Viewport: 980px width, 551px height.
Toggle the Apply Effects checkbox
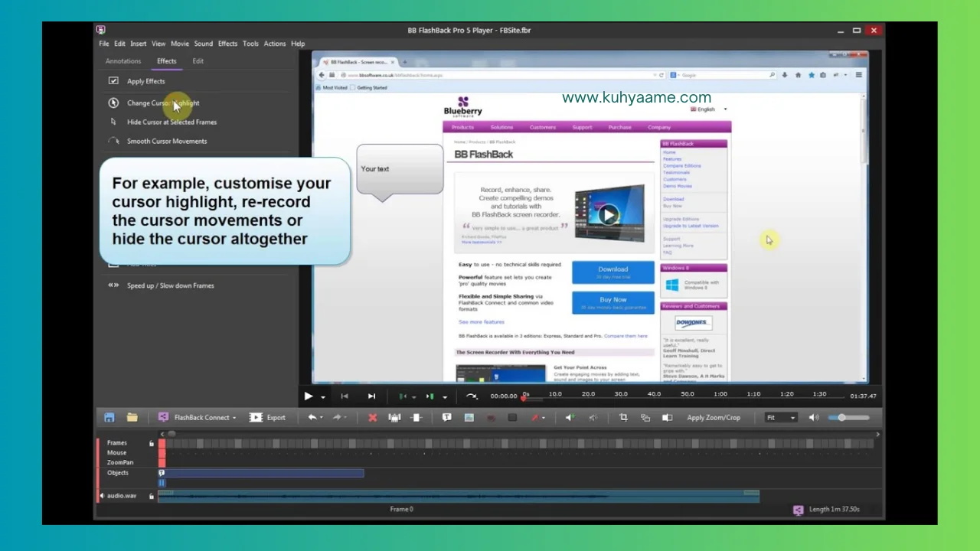tap(113, 80)
